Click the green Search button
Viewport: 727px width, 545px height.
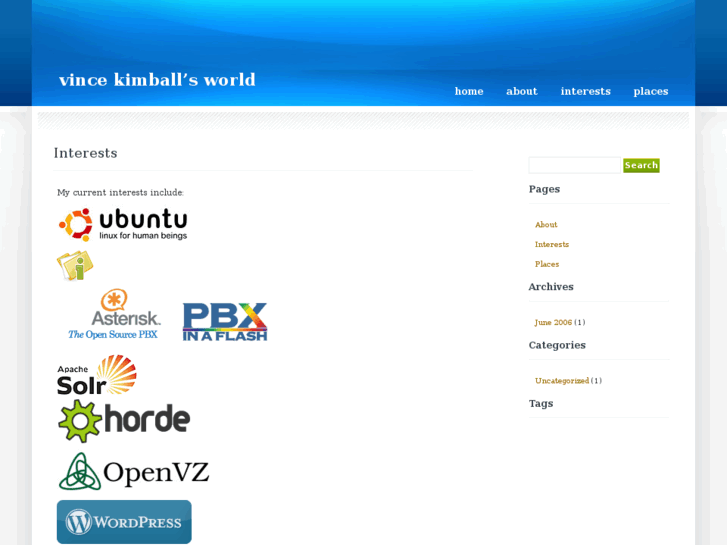pos(641,166)
